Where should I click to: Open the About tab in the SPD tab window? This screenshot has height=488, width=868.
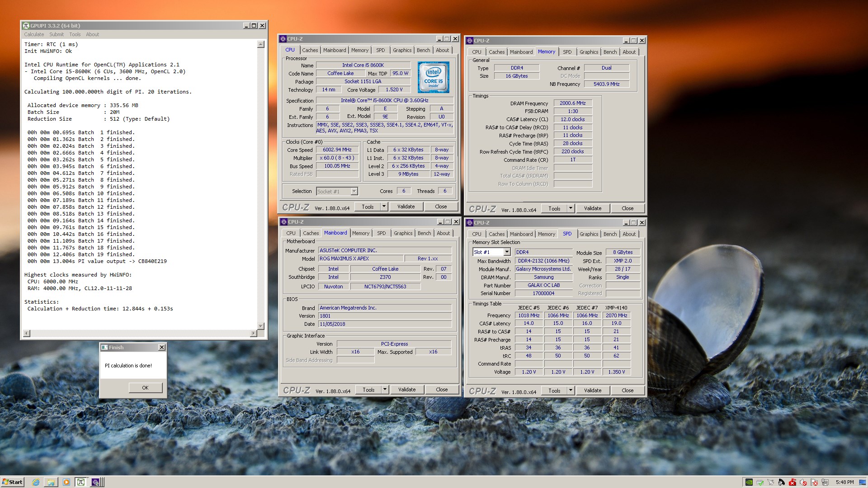click(x=629, y=234)
